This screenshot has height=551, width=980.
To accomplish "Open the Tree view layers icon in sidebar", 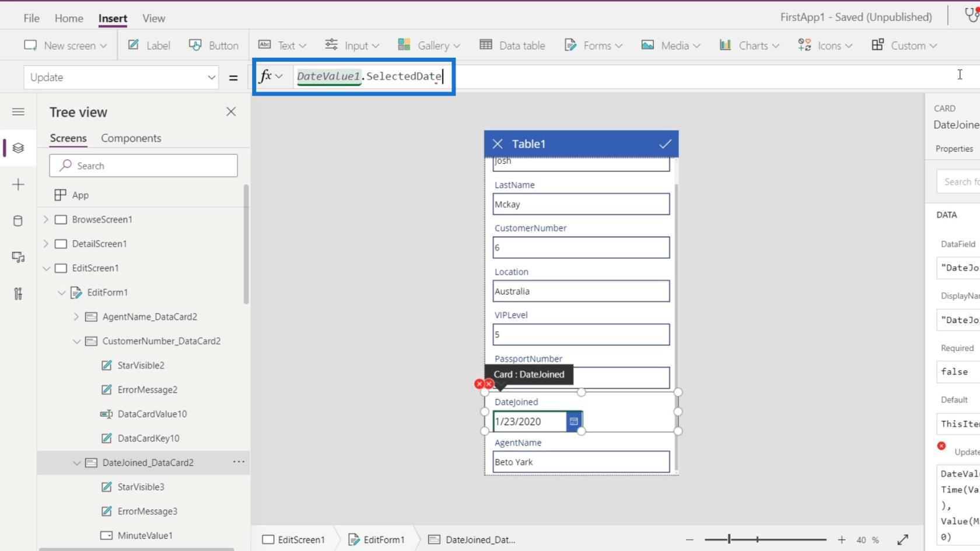I will pyautogui.click(x=18, y=148).
